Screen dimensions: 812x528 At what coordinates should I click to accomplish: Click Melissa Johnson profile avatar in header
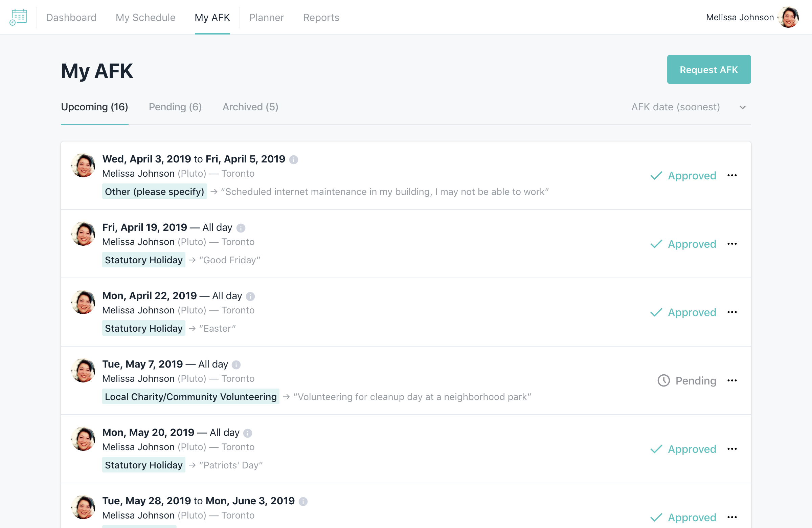[x=788, y=17]
